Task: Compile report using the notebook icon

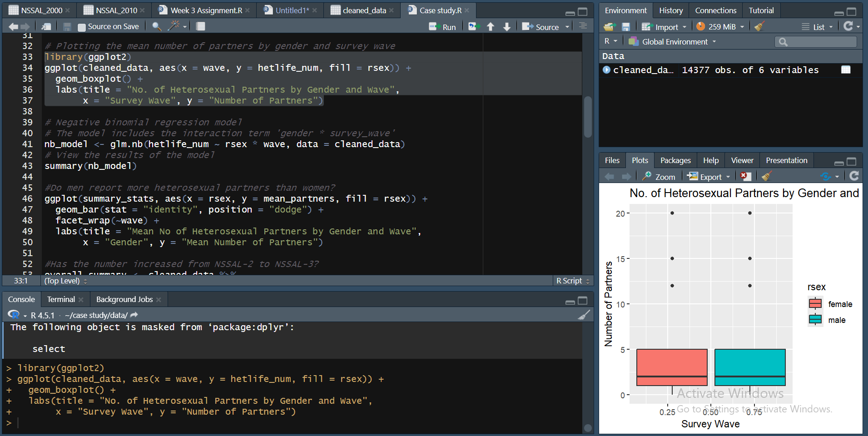Action: (x=200, y=26)
